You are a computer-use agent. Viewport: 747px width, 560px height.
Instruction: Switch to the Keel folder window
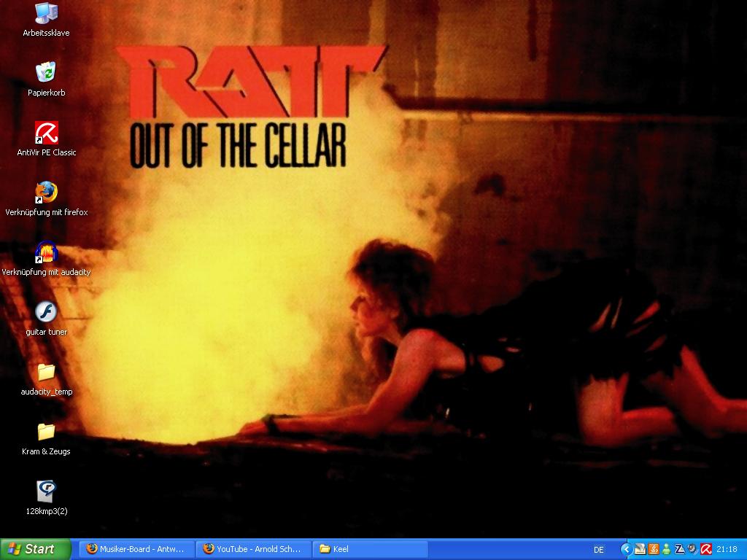[x=370, y=549]
